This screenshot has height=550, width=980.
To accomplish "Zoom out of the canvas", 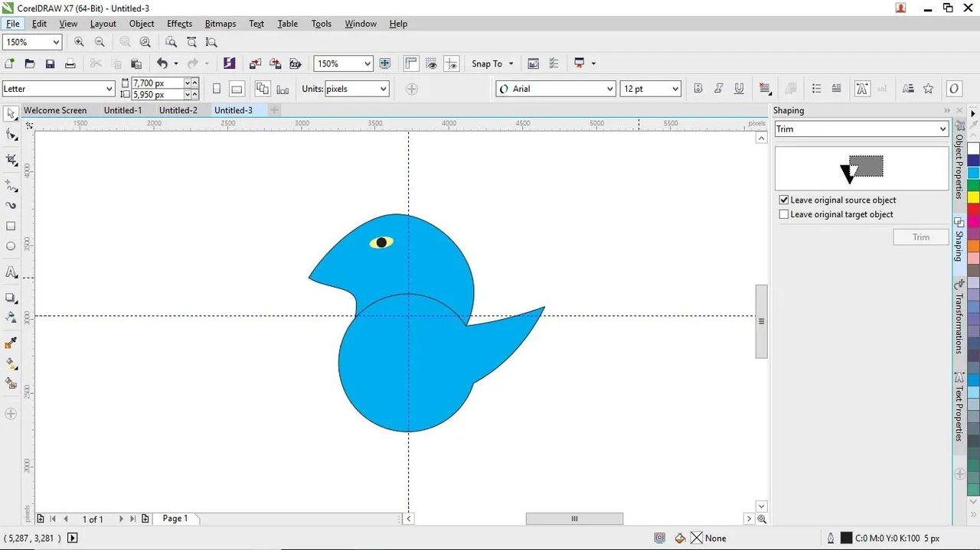I will [x=100, y=42].
